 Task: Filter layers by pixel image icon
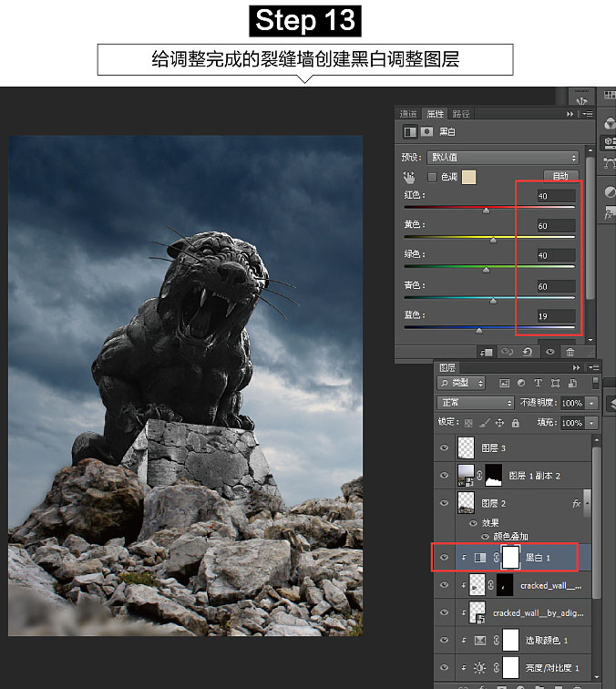tap(504, 383)
